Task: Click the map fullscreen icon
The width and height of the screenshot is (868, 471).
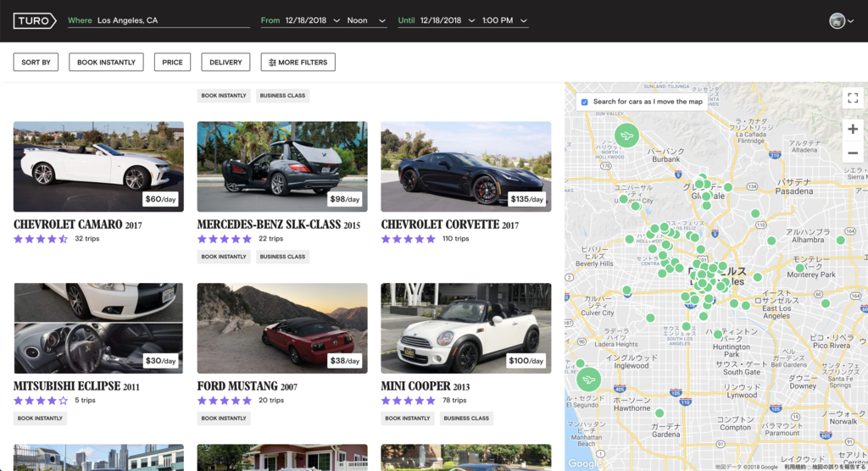Action: pos(853,98)
